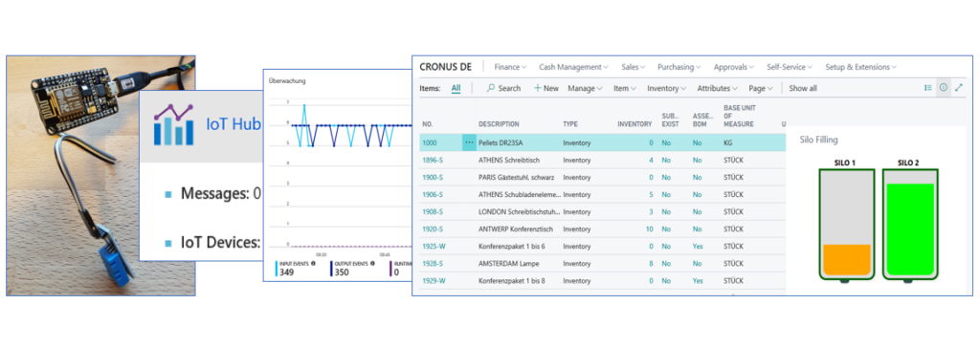Image resolution: width=980 pixels, height=348 pixels.
Task: Click the orange Silo 1 fill level
Action: click(847, 260)
